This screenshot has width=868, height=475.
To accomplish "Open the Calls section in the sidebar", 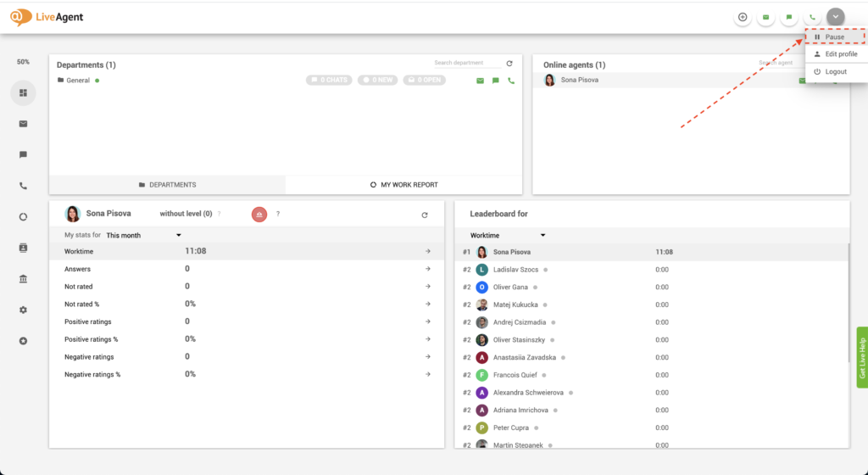I will [x=23, y=186].
